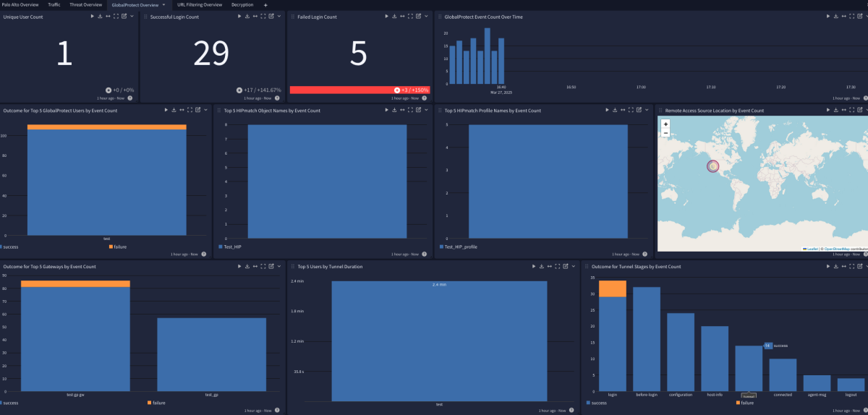Toggle success series in Tunnel Stages legend

(x=597, y=402)
